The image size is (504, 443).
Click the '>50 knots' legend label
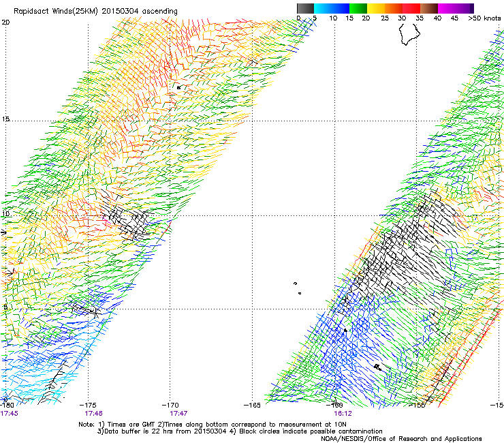(x=484, y=18)
